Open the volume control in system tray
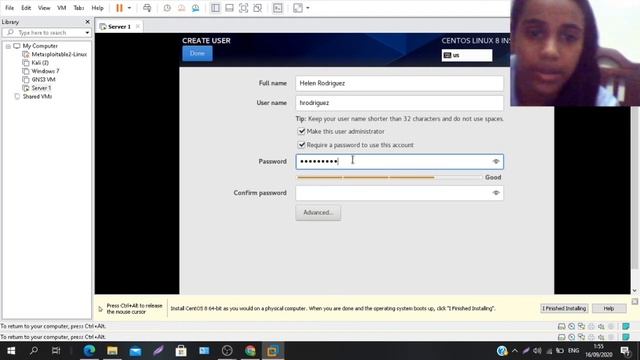The image size is (640, 360). point(538,351)
